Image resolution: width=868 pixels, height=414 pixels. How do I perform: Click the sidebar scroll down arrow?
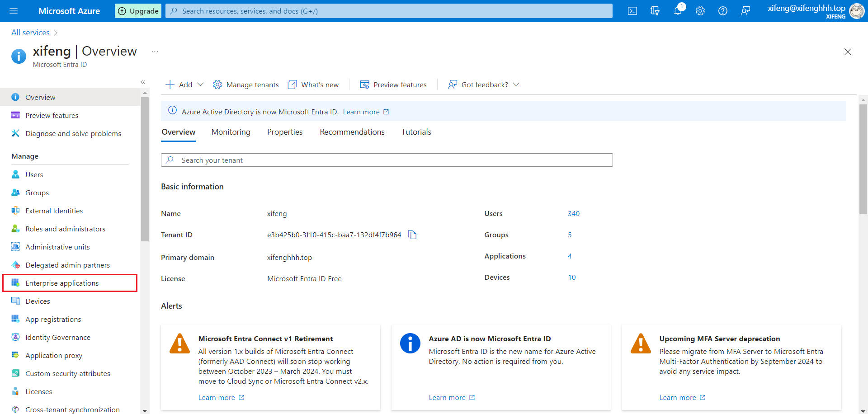point(145,411)
